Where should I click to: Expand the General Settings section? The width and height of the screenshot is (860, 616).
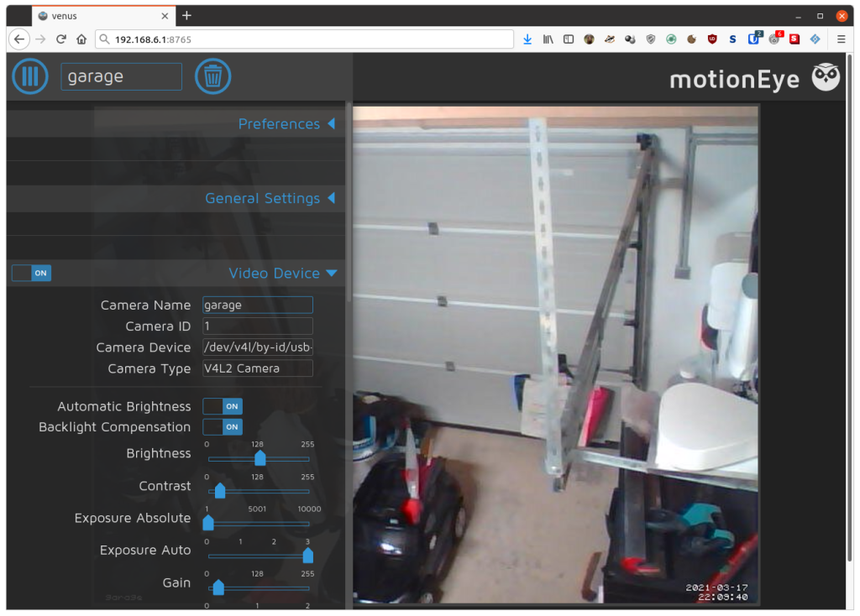[x=270, y=198]
